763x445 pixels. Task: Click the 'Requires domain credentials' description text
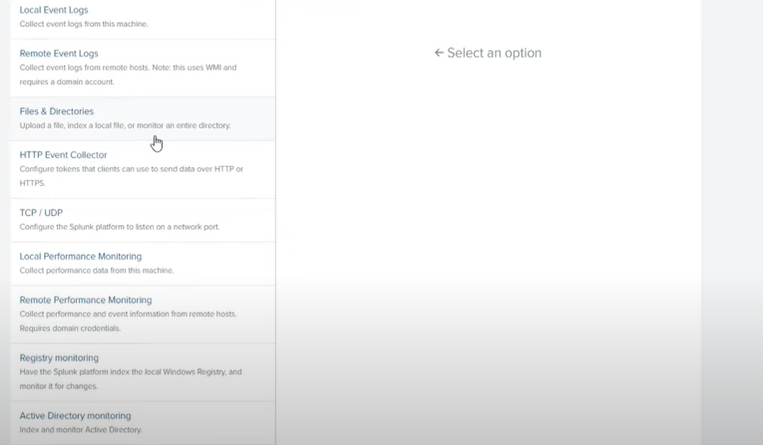[x=70, y=328]
